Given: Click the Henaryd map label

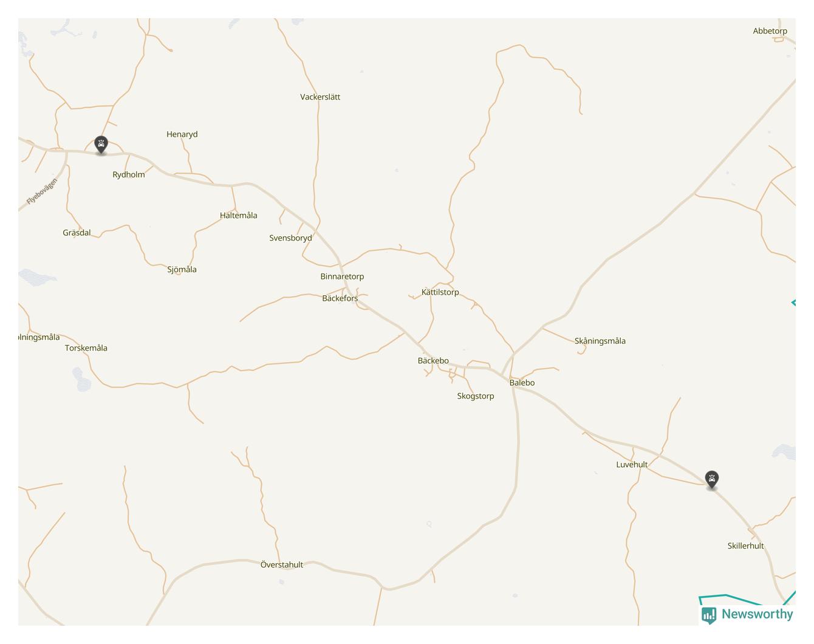Looking at the screenshot, I should coord(182,135).
